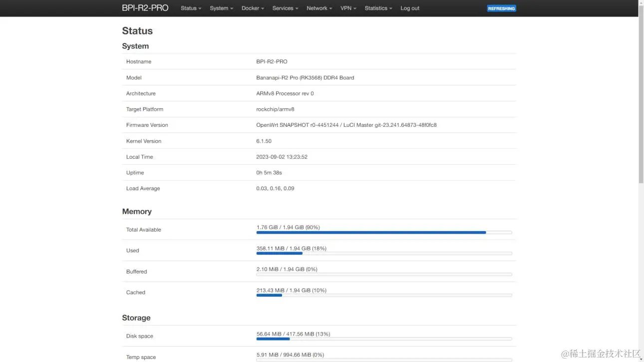Image resolution: width=644 pixels, height=362 pixels.
Task: Select the hostname value BPI-R2-PRO
Action: tap(272, 62)
